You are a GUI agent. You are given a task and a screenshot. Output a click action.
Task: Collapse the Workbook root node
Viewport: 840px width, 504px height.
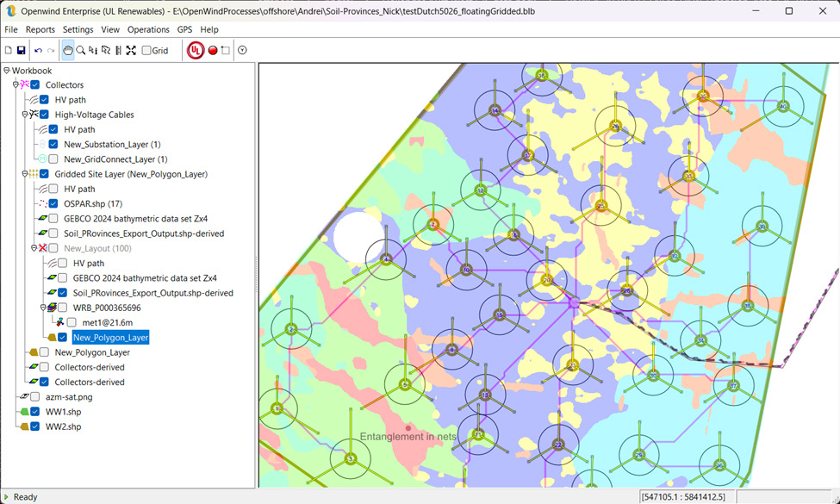(x=7, y=71)
